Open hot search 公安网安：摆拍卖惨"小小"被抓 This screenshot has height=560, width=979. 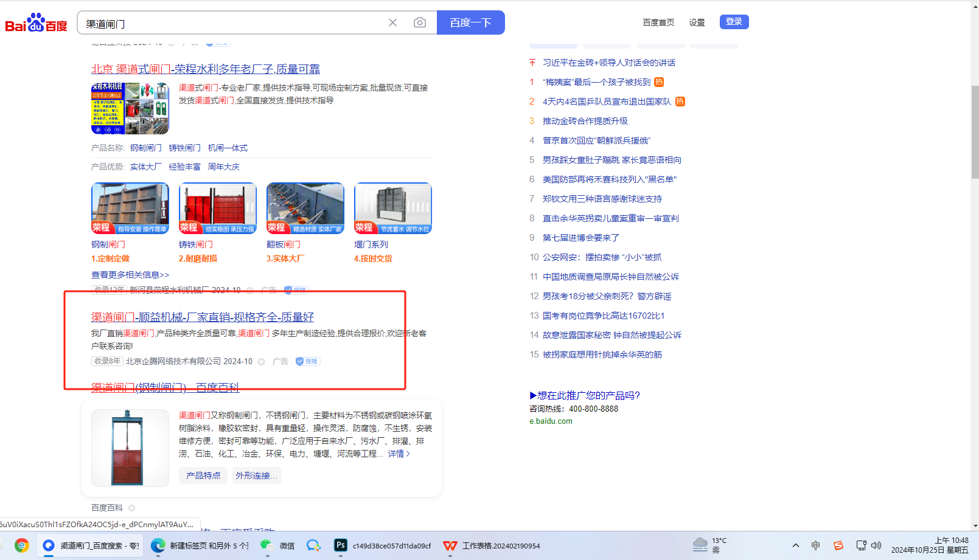[602, 257]
